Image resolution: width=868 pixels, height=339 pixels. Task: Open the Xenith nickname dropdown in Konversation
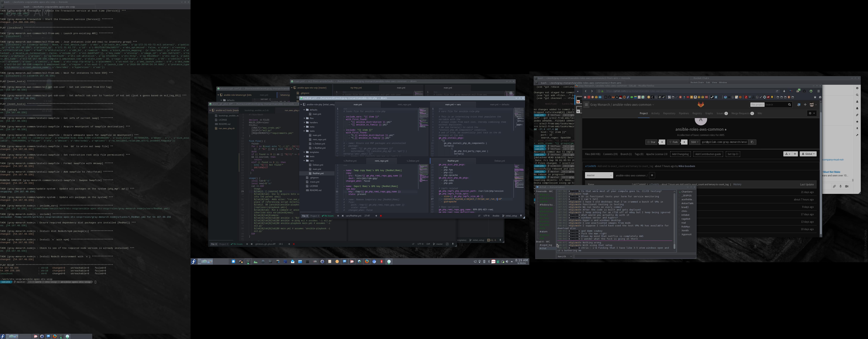(564, 256)
